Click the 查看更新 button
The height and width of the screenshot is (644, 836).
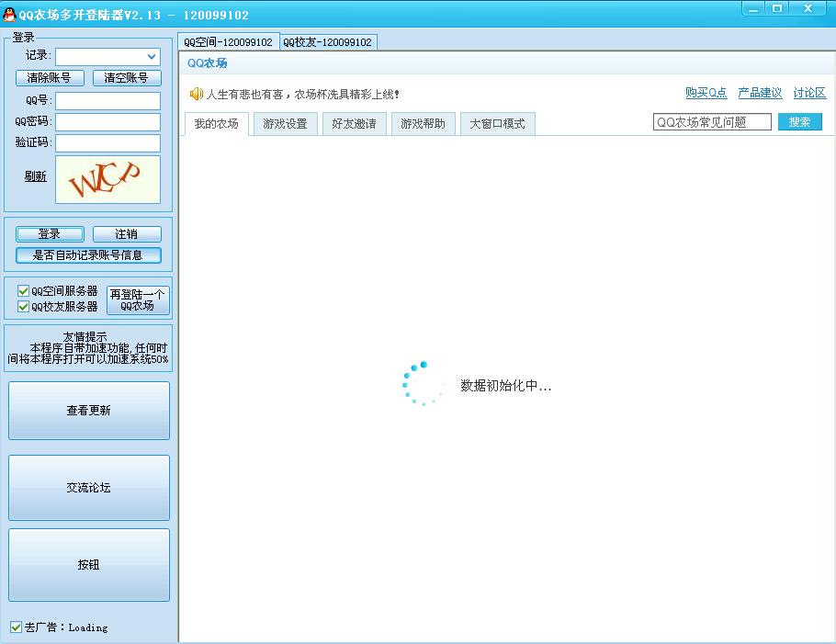click(x=89, y=411)
